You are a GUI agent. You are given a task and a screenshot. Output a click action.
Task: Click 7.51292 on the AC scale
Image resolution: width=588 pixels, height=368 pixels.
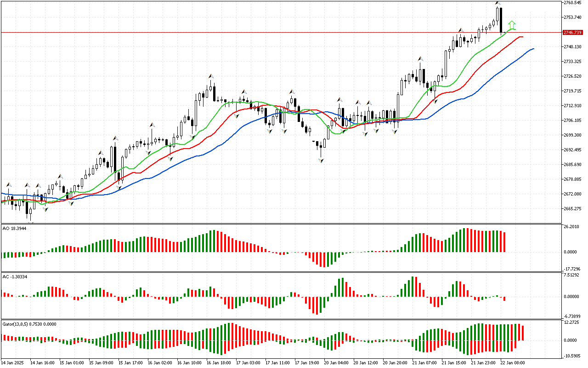pyautogui.click(x=571, y=276)
